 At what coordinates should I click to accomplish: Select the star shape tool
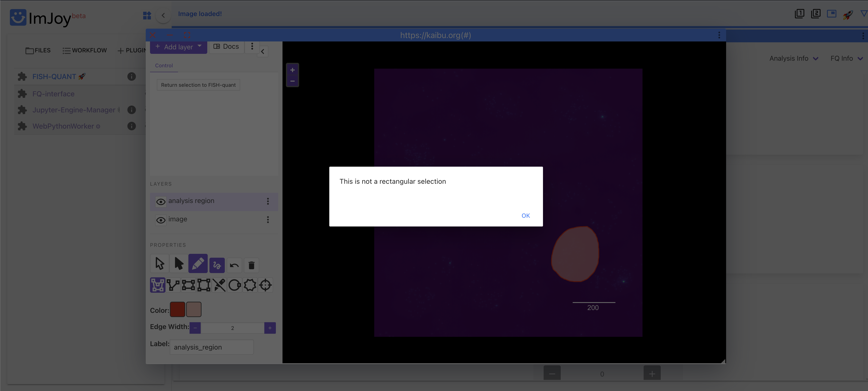coord(250,285)
